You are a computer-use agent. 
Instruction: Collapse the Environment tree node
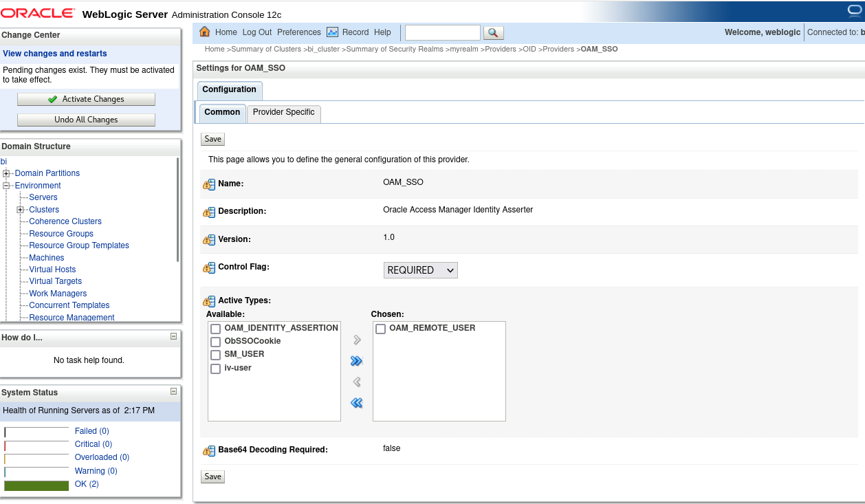[6, 186]
